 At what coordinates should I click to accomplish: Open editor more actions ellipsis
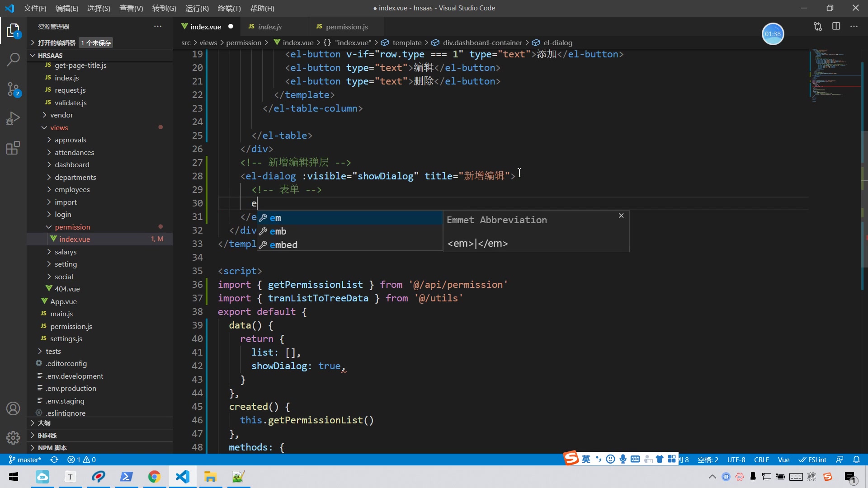click(x=854, y=27)
